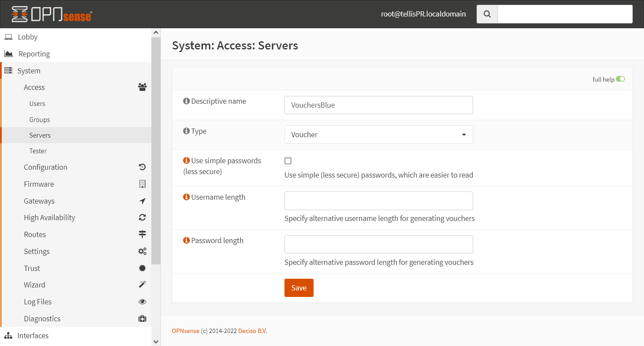The height and width of the screenshot is (346, 644).
Task: Click the info icon next to Password length
Action: (x=186, y=240)
